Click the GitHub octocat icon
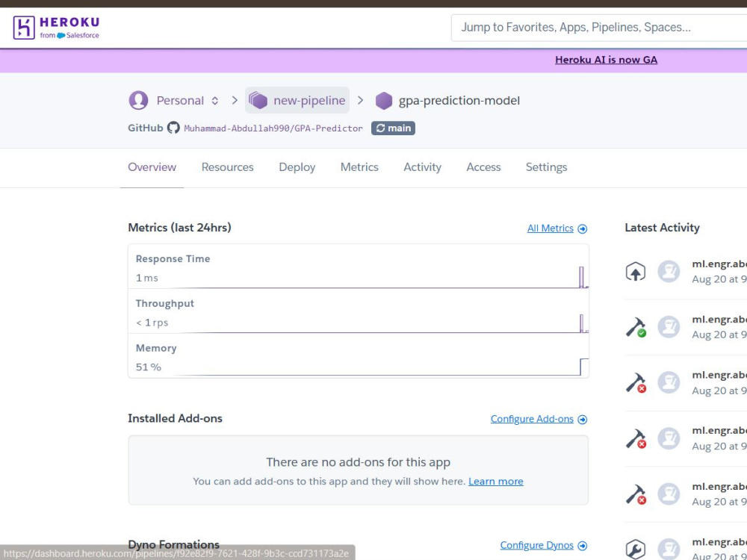 pyautogui.click(x=173, y=128)
